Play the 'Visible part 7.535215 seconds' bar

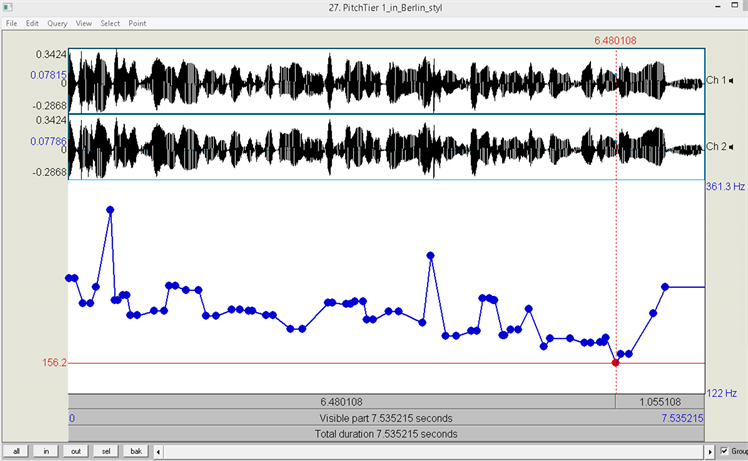pos(387,418)
